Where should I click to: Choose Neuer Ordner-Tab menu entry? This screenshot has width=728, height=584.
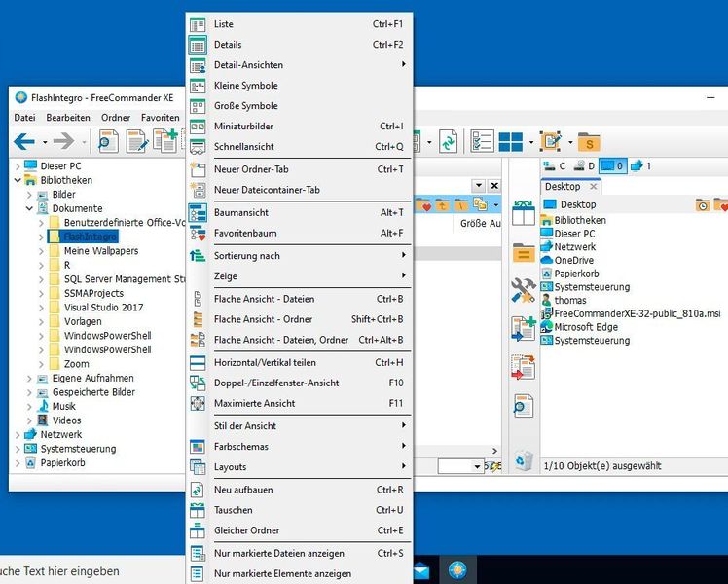tap(300, 169)
